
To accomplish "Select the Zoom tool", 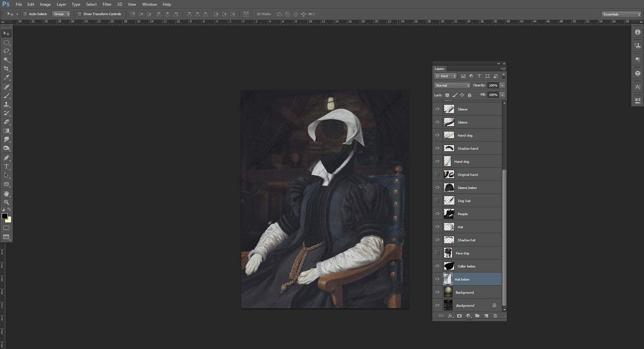I will [6, 202].
